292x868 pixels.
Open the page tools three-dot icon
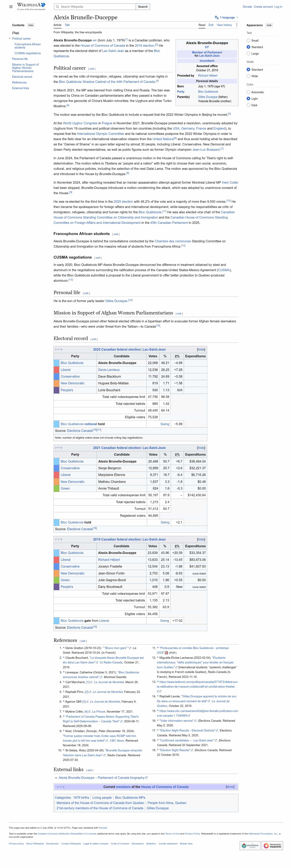(237, 25)
